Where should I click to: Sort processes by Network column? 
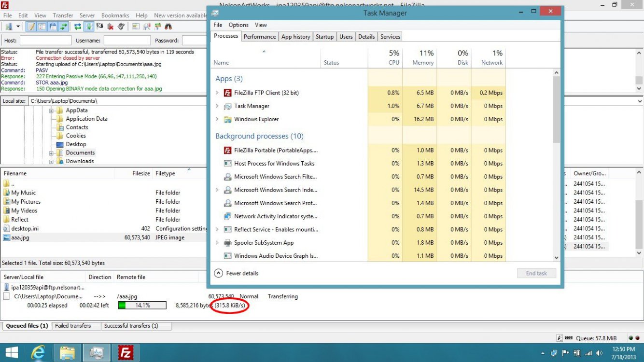click(x=489, y=57)
